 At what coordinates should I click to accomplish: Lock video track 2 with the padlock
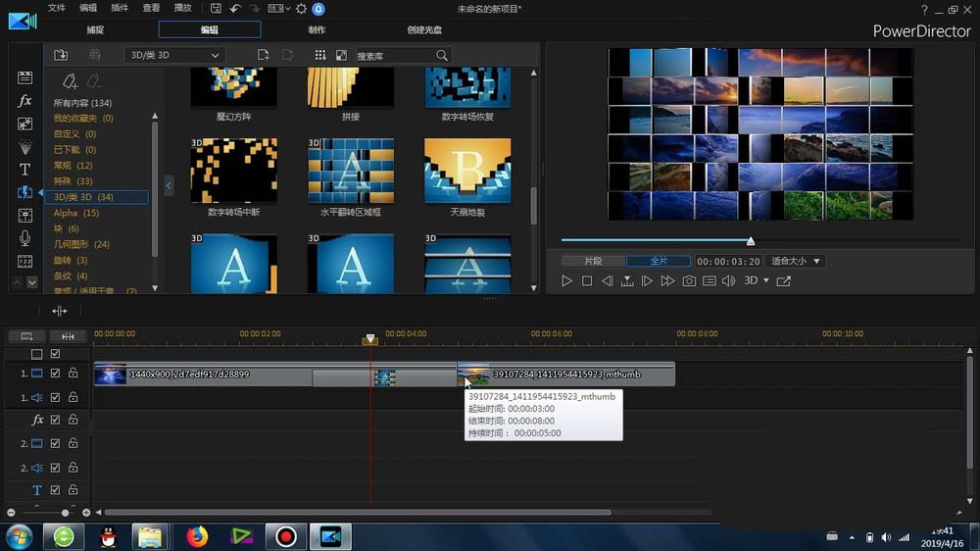(x=73, y=443)
